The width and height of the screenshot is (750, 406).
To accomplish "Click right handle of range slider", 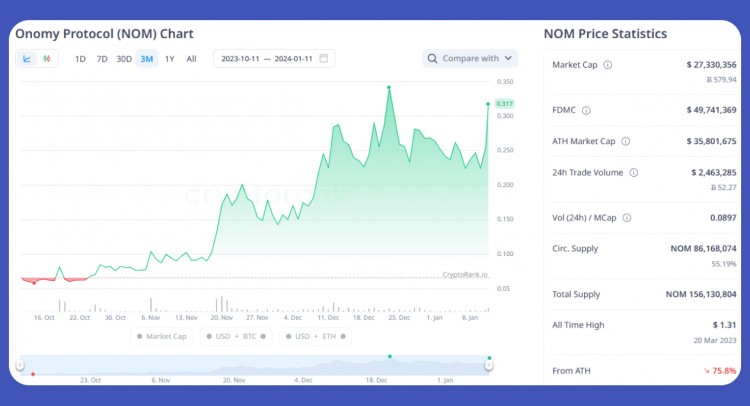I will pyautogui.click(x=489, y=366).
